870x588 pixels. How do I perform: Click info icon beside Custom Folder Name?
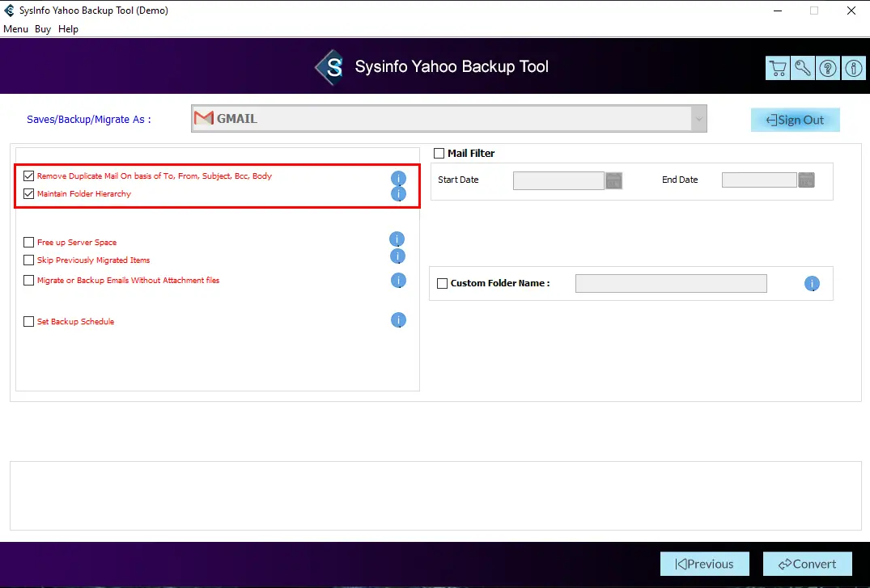812,284
